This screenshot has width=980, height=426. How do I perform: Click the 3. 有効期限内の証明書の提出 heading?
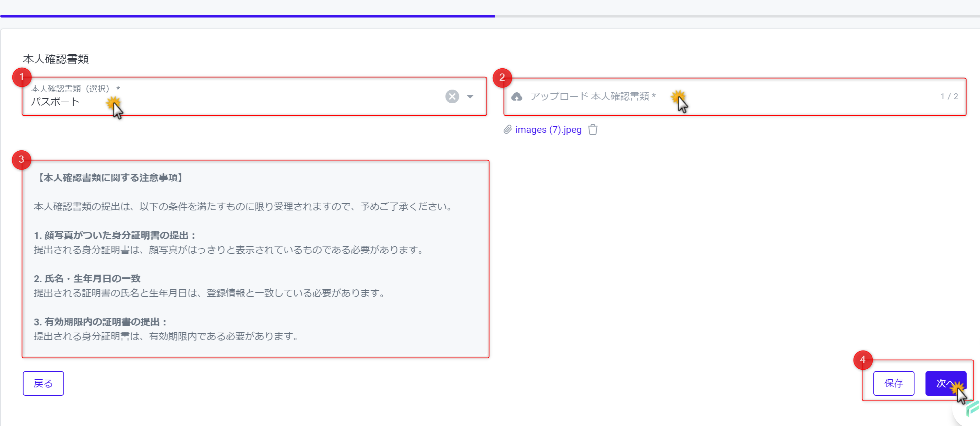pyautogui.click(x=100, y=322)
